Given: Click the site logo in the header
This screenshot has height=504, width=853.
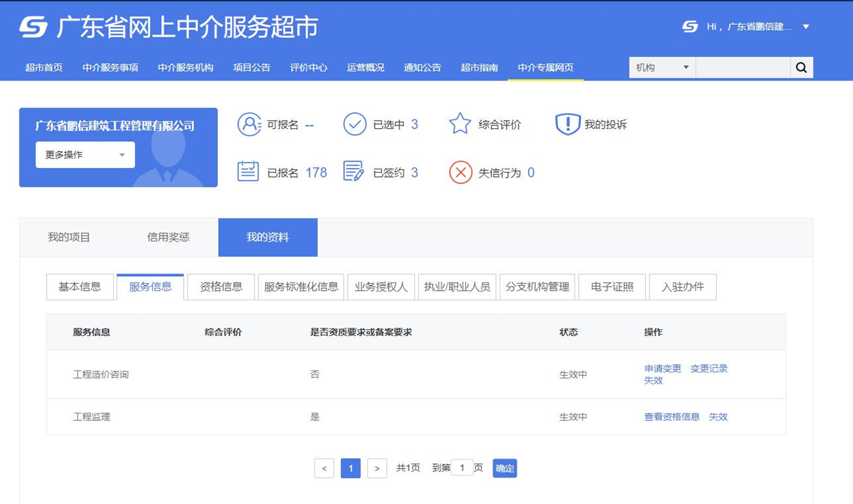Looking at the screenshot, I should (x=34, y=27).
